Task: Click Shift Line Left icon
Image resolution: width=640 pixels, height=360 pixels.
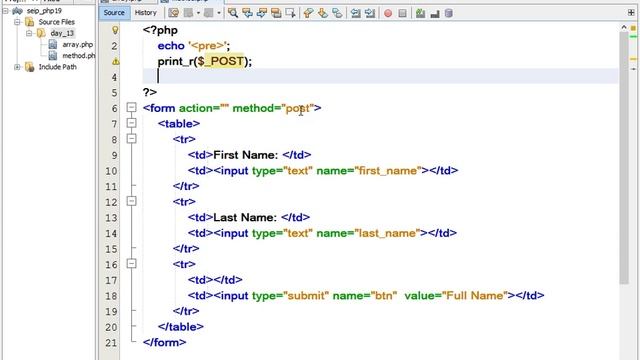Action: click(x=356, y=13)
